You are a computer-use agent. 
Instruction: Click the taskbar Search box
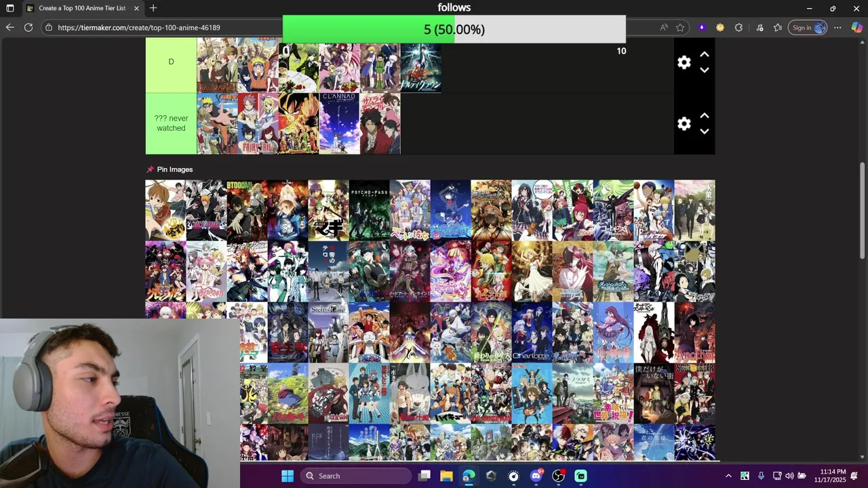pos(355,476)
